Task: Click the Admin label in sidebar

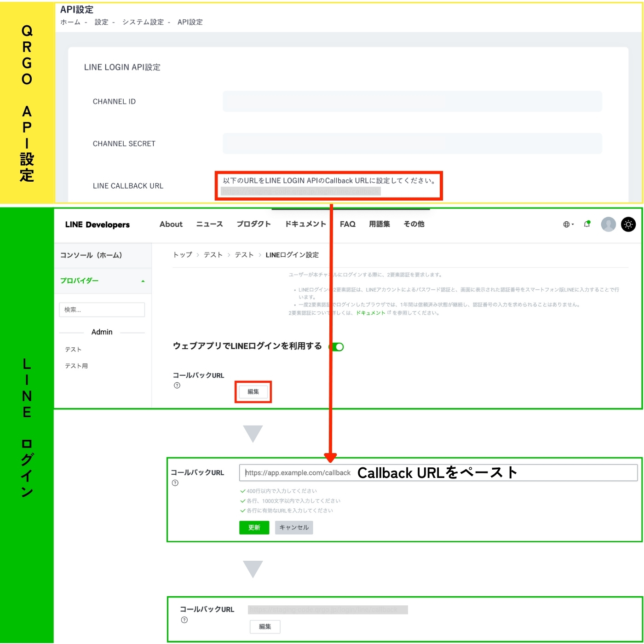Action: tap(102, 332)
